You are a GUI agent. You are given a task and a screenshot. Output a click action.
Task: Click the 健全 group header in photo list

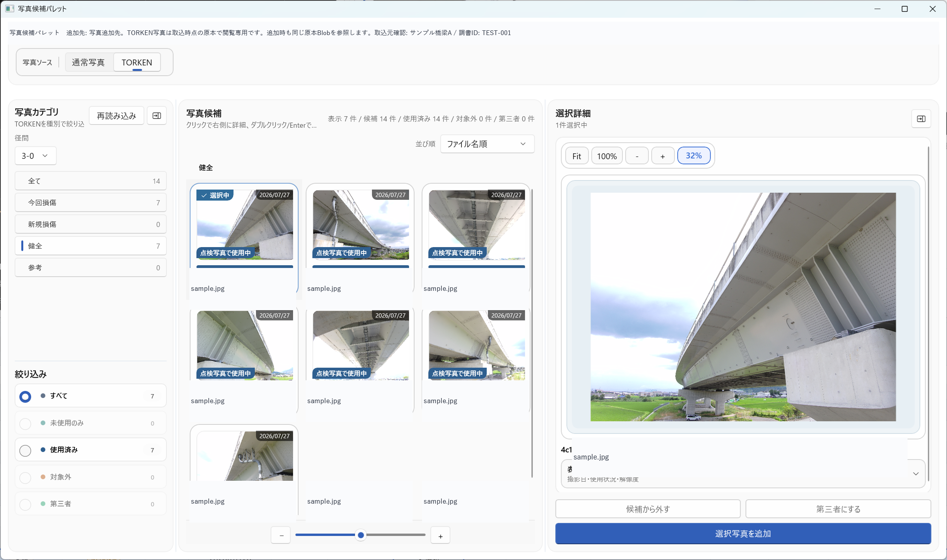pyautogui.click(x=205, y=168)
